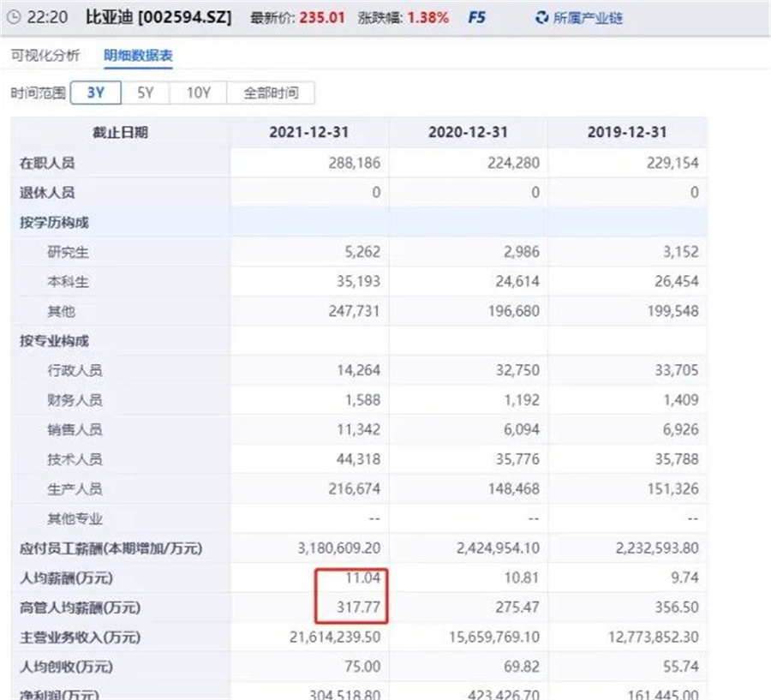
Task: Click the 在职人员 row label
Action: click(47, 163)
